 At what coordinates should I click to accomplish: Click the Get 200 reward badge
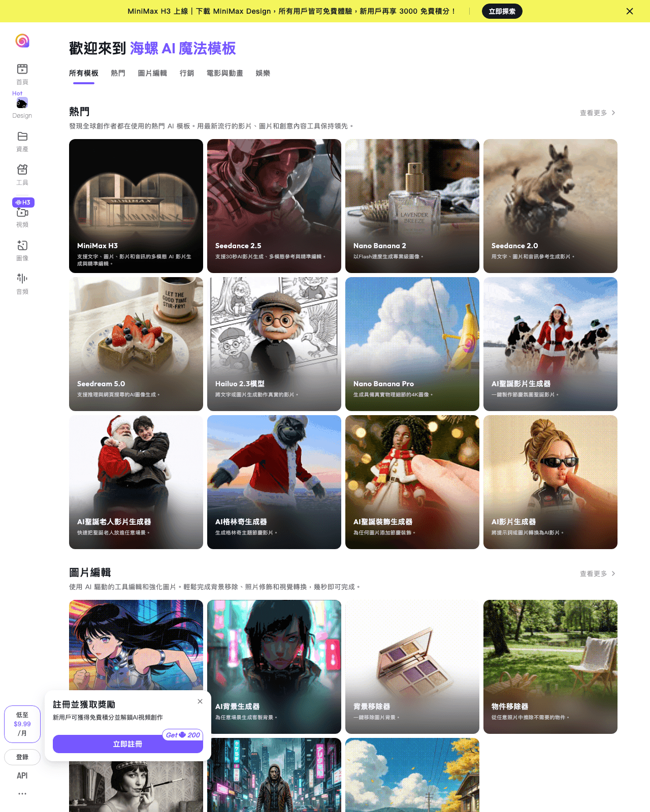[183, 735]
